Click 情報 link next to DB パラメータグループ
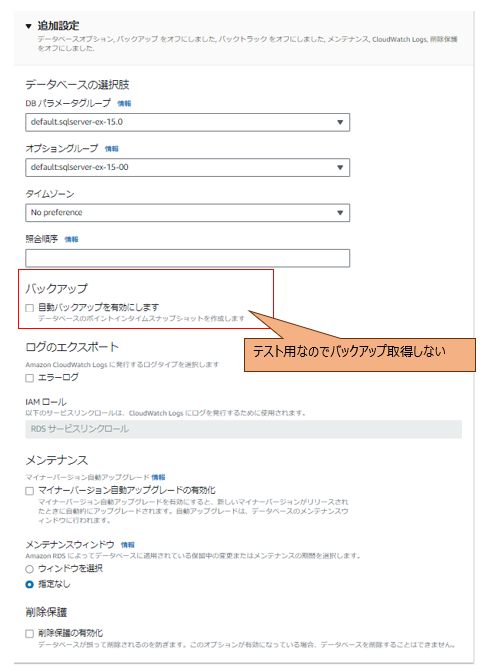The height and width of the screenshot is (667, 486). [x=124, y=103]
